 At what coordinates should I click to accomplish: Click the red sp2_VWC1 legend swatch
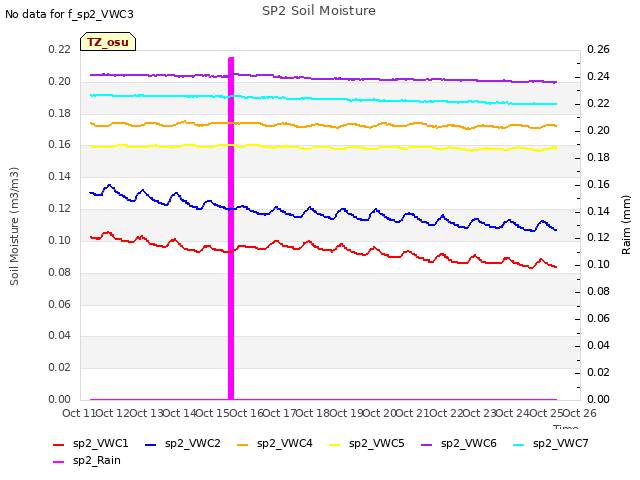[59, 444]
